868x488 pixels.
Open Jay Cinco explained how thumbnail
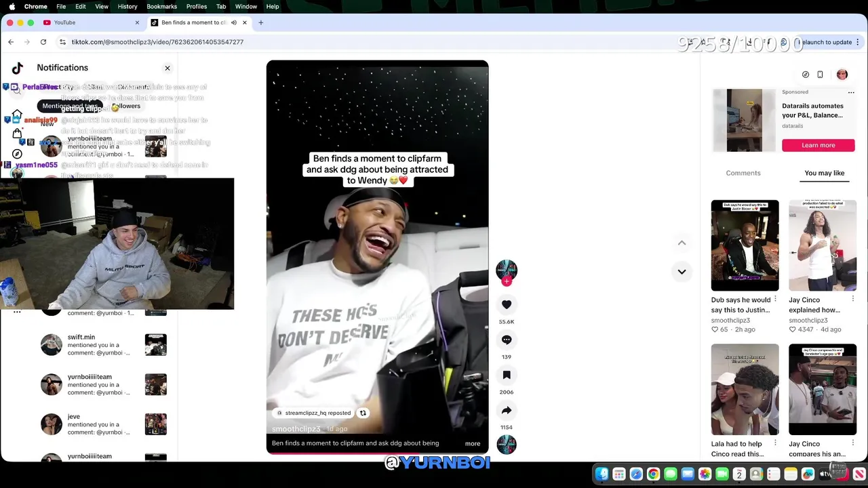coord(823,245)
